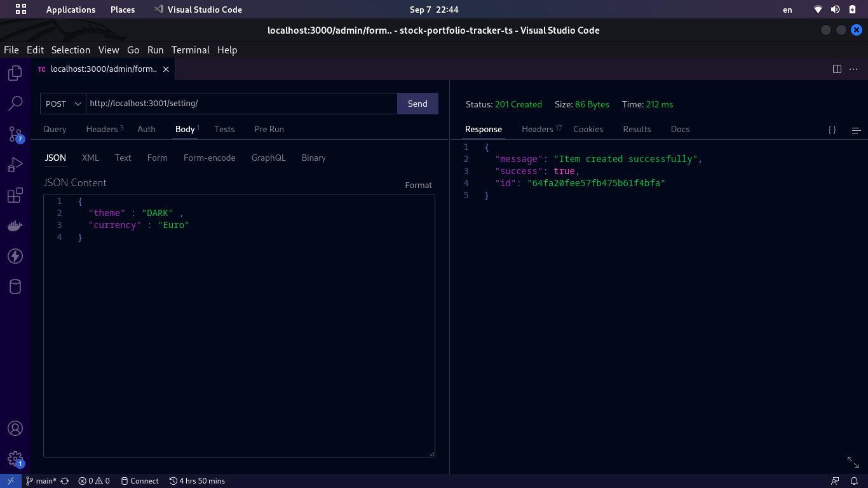Select JSON body type
Viewport: 868px width, 488px height.
coord(55,158)
